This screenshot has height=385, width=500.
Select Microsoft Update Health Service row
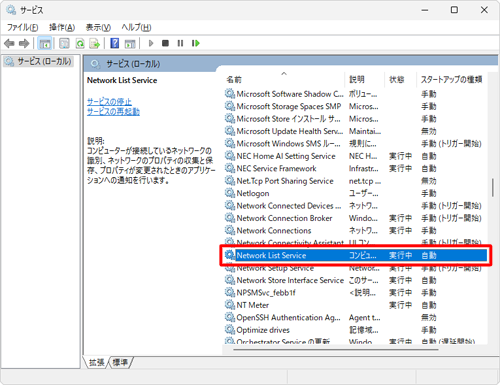pyautogui.click(x=356, y=131)
